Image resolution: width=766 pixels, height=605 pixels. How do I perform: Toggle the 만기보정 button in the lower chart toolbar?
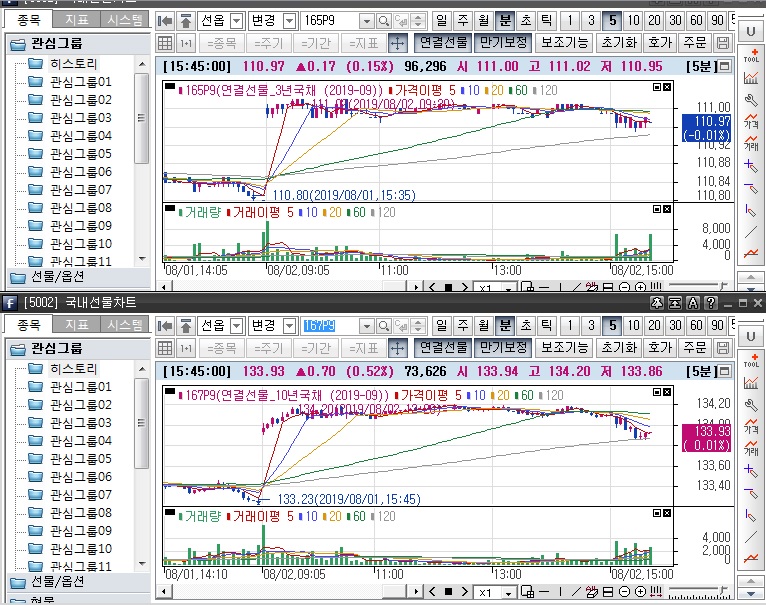501,348
